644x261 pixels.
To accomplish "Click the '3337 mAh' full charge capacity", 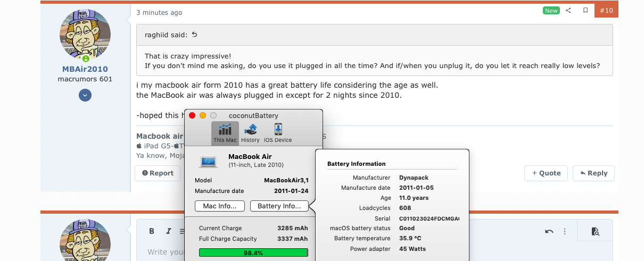I will tap(292, 239).
